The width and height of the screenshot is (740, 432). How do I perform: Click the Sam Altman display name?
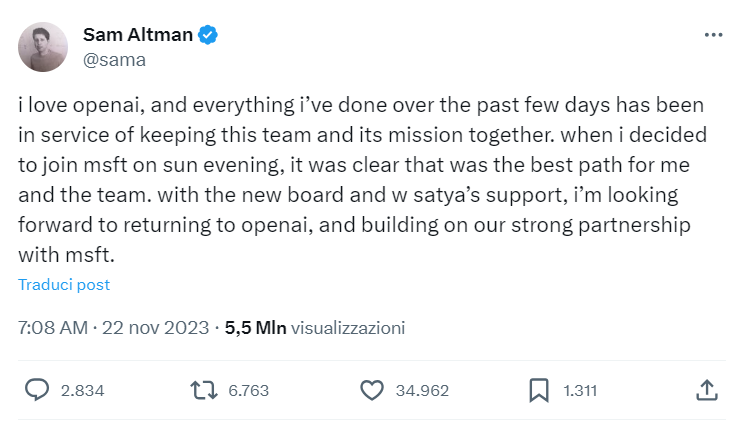[x=138, y=35]
